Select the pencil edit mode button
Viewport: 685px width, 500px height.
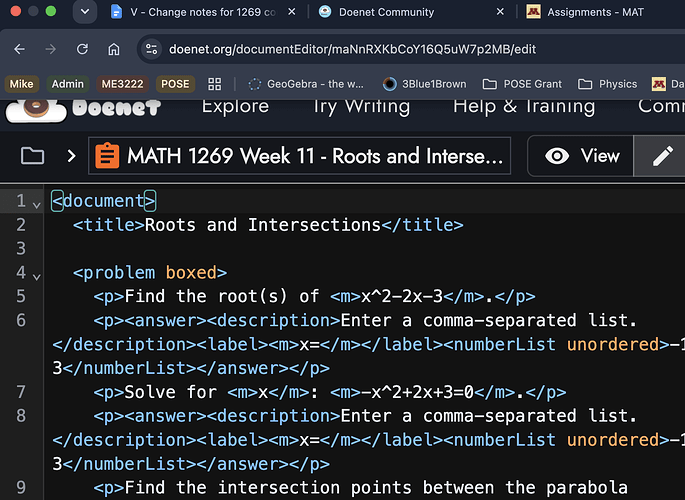(662, 156)
